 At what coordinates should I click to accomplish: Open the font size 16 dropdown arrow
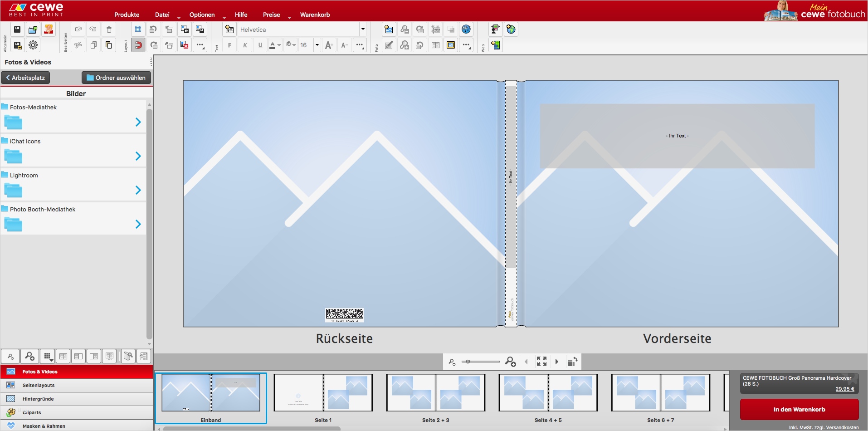click(317, 45)
